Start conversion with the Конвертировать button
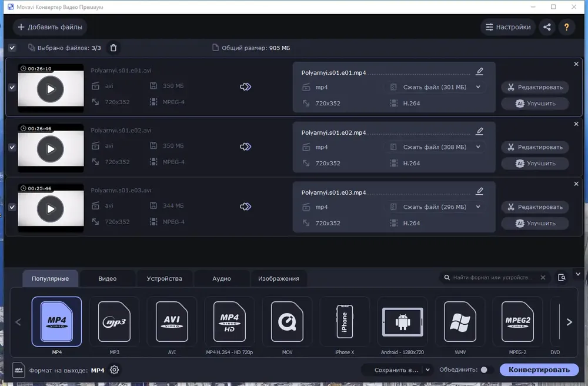The height and width of the screenshot is (386, 588). point(539,370)
